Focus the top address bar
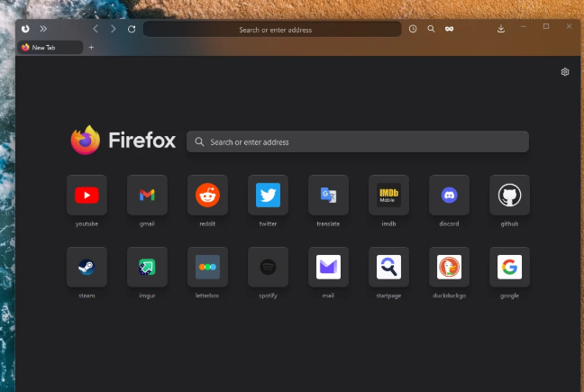584x392 pixels. (272, 30)
